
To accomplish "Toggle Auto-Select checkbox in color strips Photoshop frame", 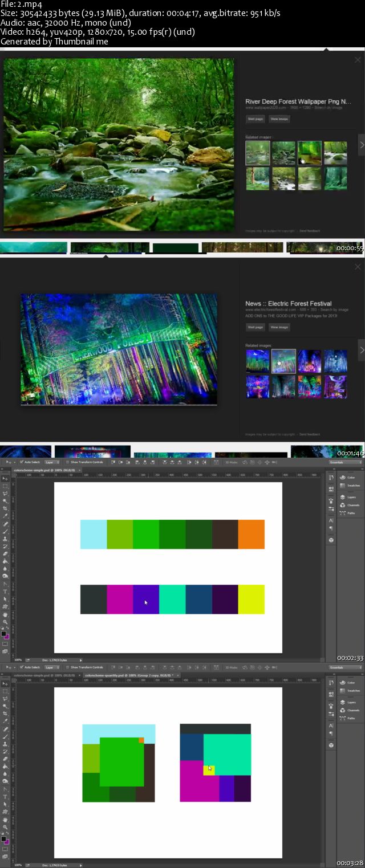I will (x=21, y=462).
